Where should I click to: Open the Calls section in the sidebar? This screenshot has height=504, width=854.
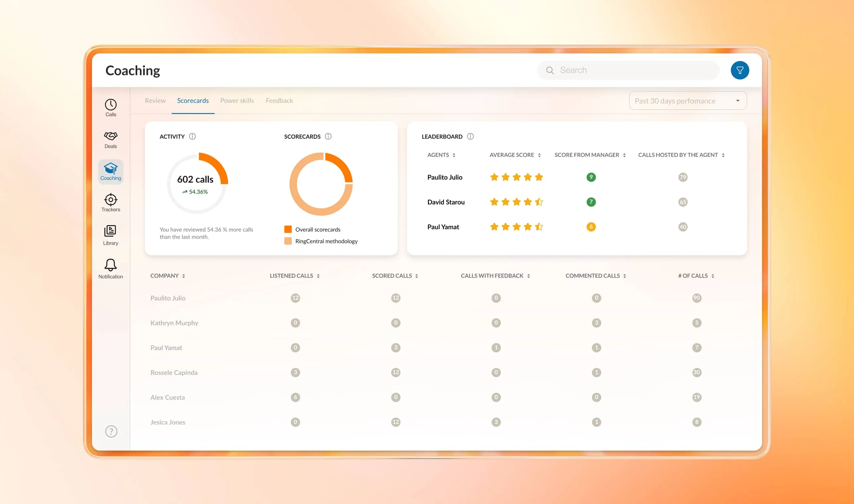[110, 107]
